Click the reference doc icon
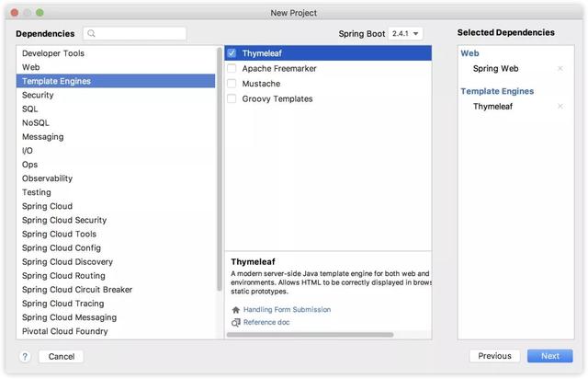This screenshot has width=588, height=379. click(235, 322)
